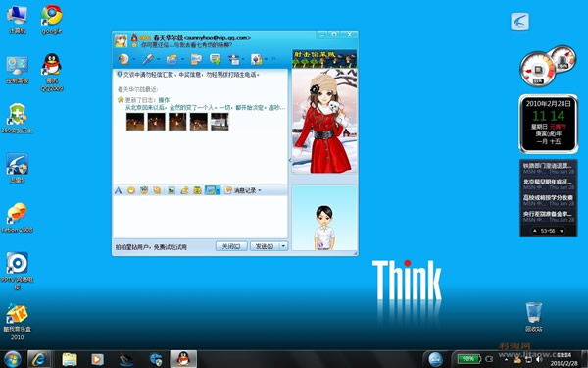This screenshot has height=368, width=588.
Task: Click the 98% battery indicator in tray
Action: click(468, 359)
